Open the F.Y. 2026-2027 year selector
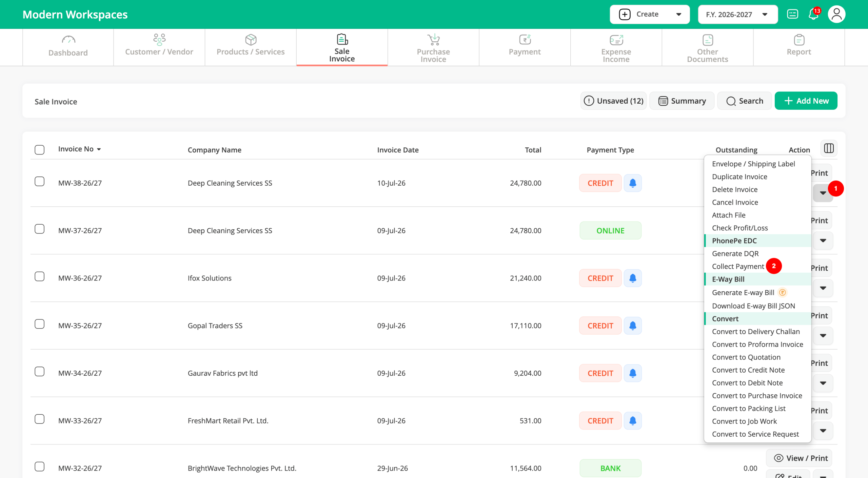This screenshot has width=868, height=478. (x=738, y=14)
